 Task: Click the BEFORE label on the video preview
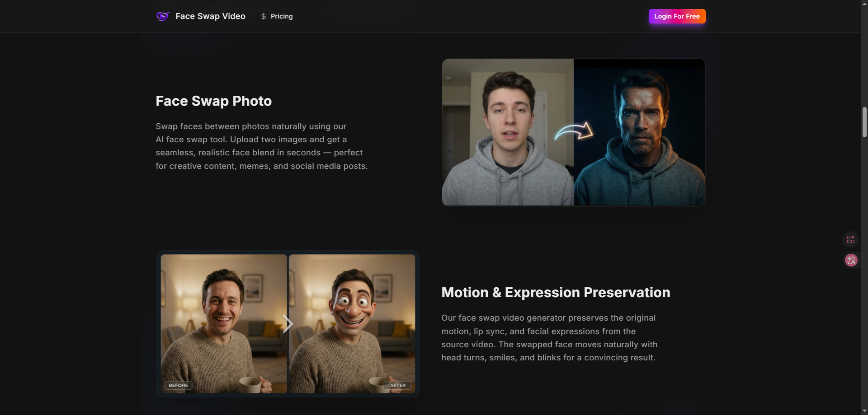(x=178, y=385)
